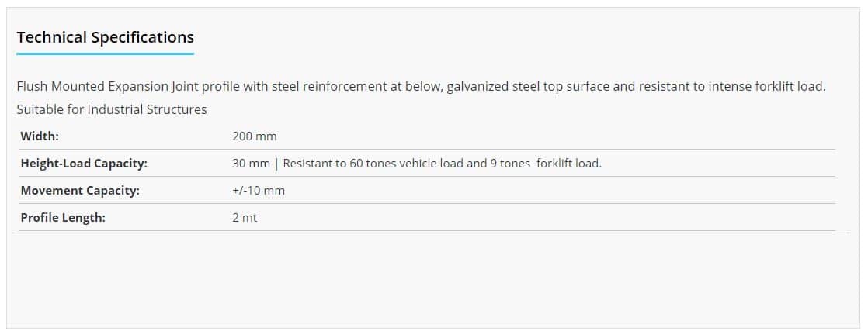
Task: Click the +/-10 mm movement value
Action: coord(259,191)
